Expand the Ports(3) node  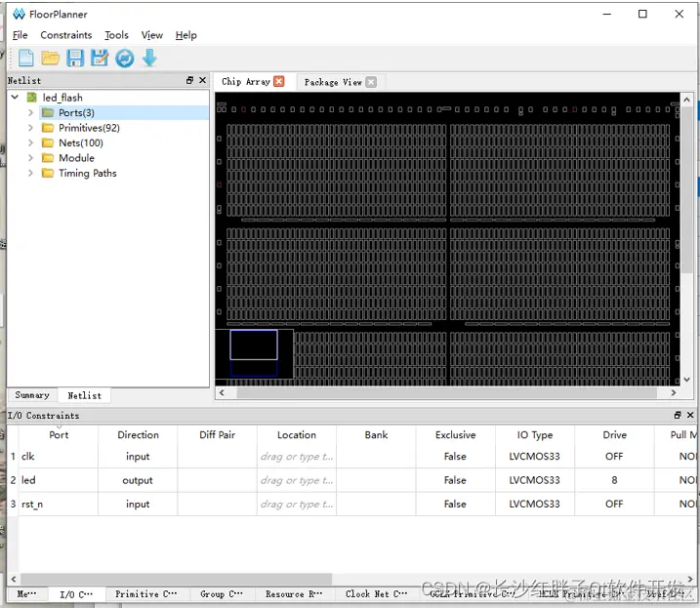(30, 112)
